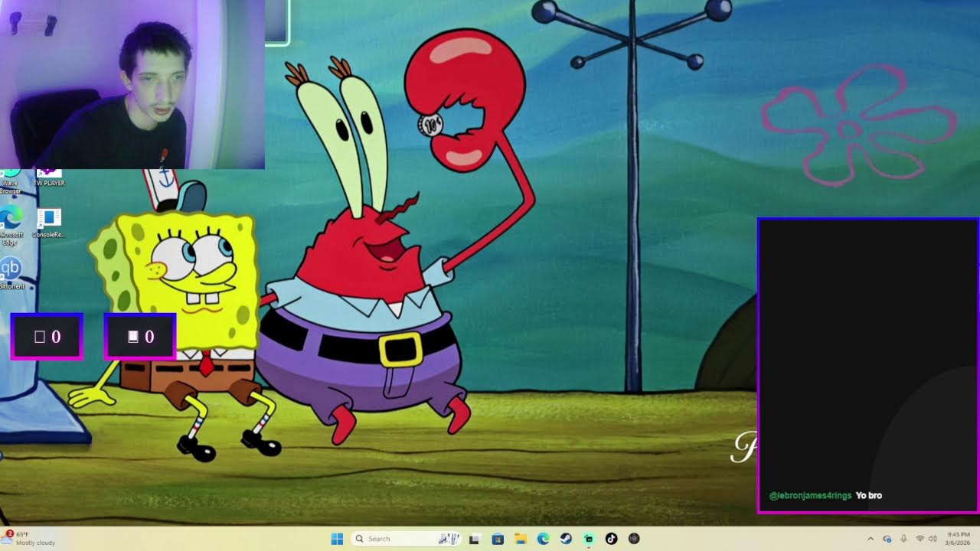The height and width of the screenshot is (551, 980).
Task: Switch to the running green streaming app
Action: tap(589, 539)
